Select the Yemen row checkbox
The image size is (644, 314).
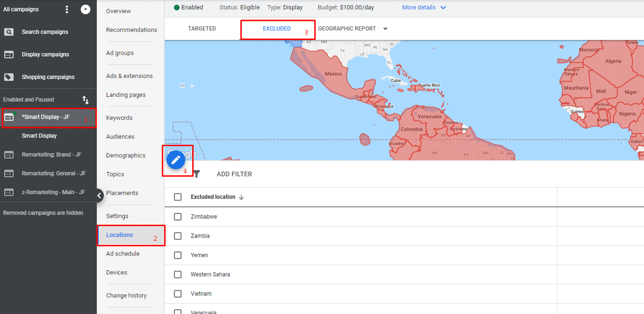(x=177, y=255)
